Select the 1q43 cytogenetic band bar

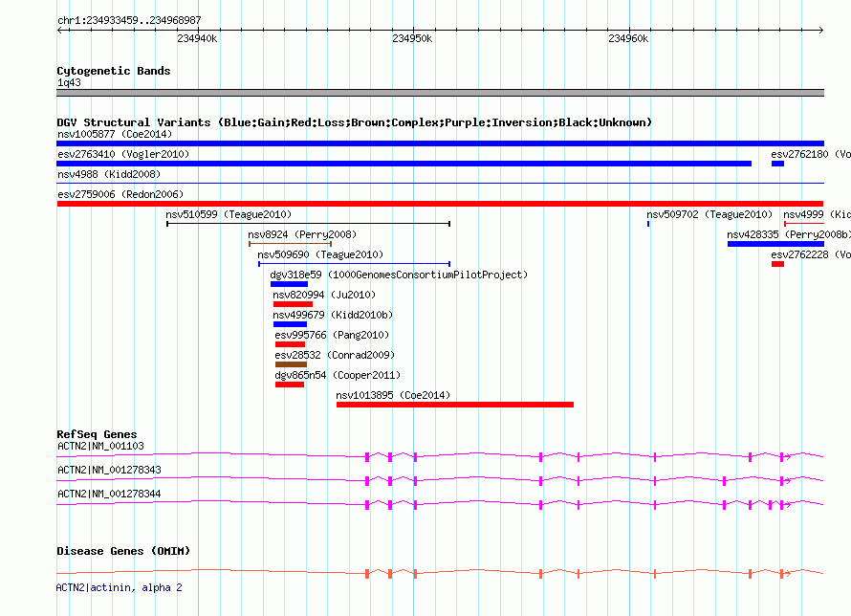pos(440,93)
